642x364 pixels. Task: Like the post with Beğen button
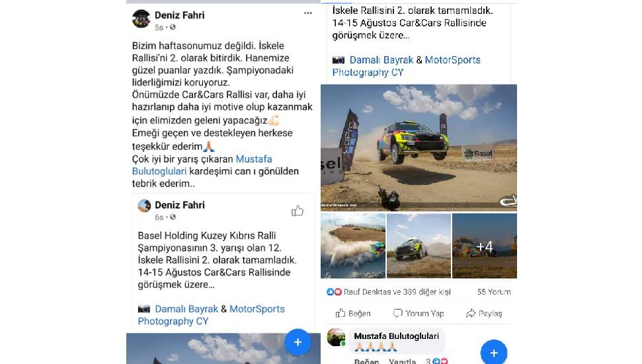point(353,313)
